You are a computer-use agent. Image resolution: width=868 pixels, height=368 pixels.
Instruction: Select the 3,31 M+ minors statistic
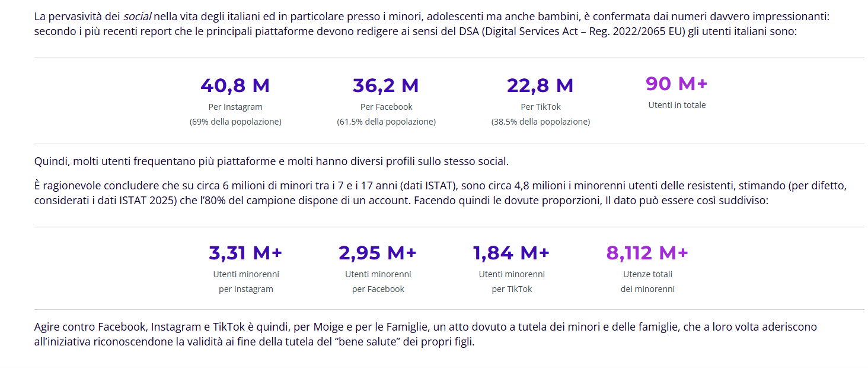[245, 253]
